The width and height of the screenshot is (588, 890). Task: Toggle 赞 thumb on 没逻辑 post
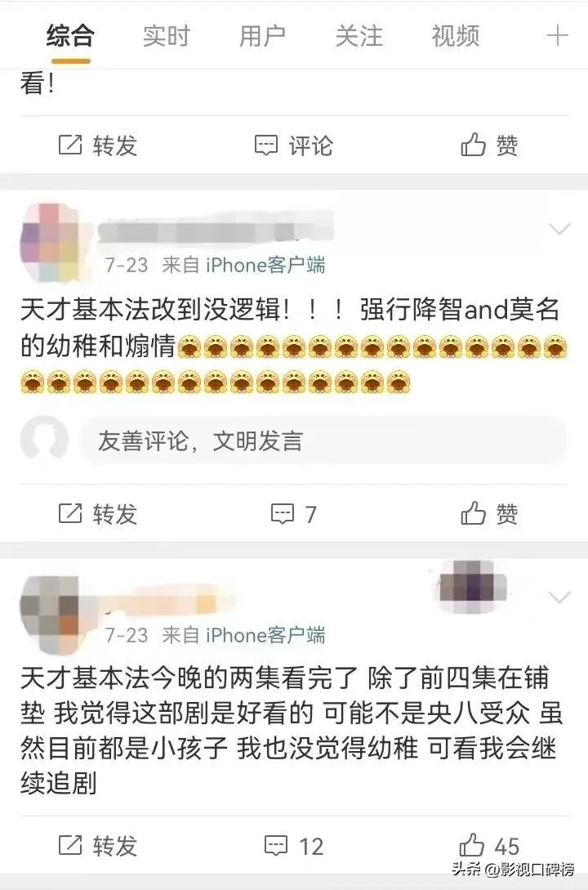[473, 513]
